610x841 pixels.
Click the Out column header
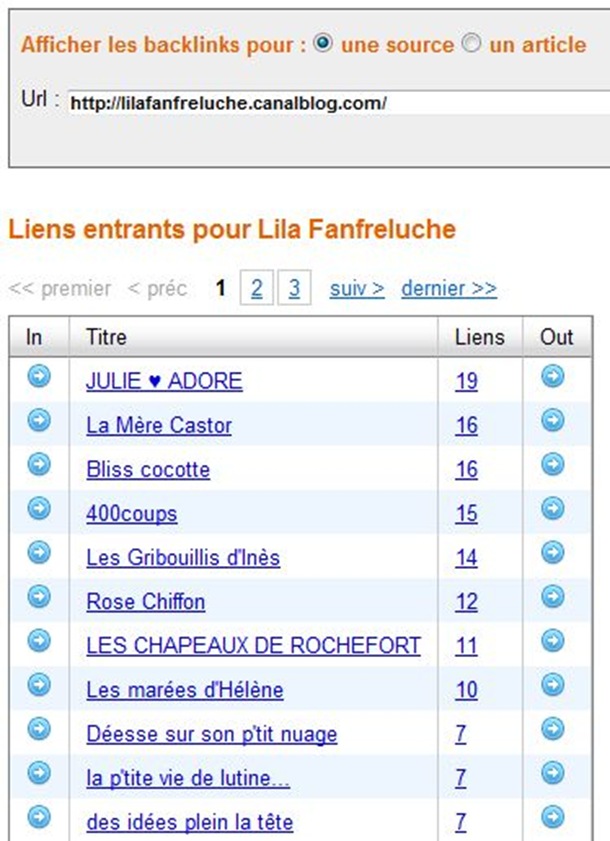[x=556, y=337]
